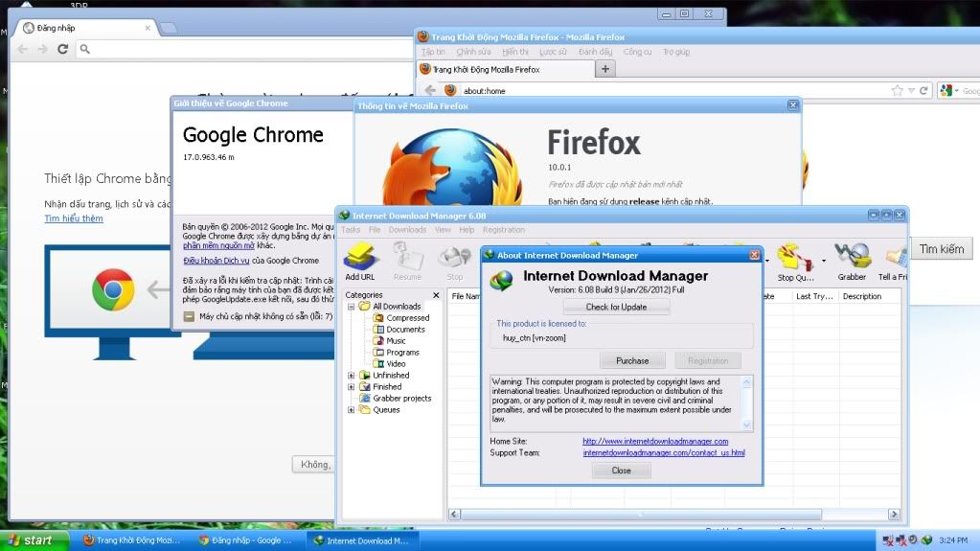Image resolution: width=980 pixels, height=551 pixels.
Task: Select the Documents category folder
Action: pyautogui.click(x=399, y=329)
